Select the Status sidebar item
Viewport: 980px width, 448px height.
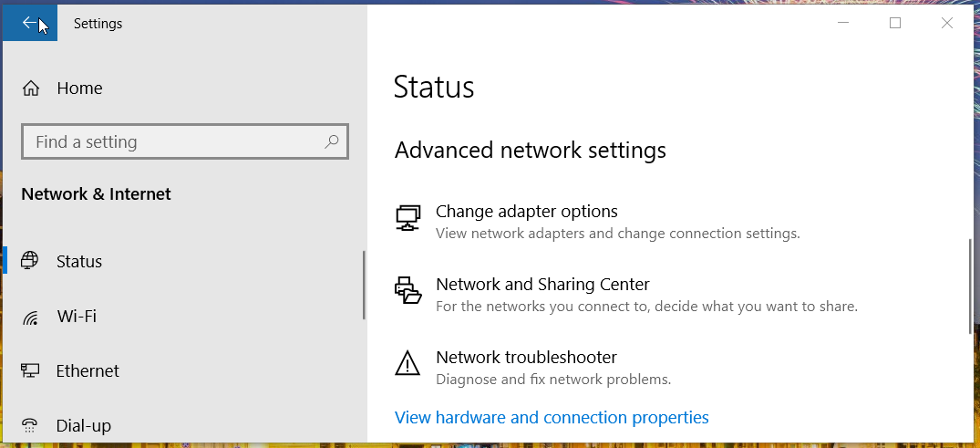79,261
